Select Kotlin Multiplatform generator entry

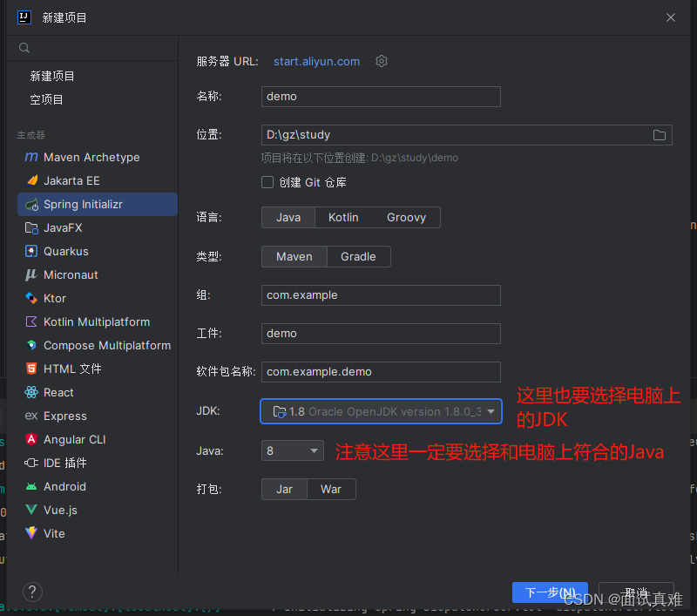[x=98, y=322]
